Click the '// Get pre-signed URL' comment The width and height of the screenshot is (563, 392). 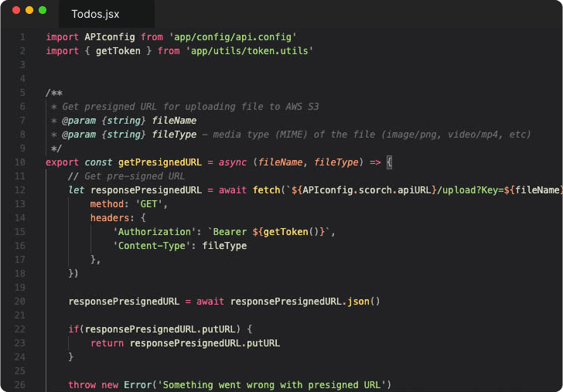tap(126, 176)
